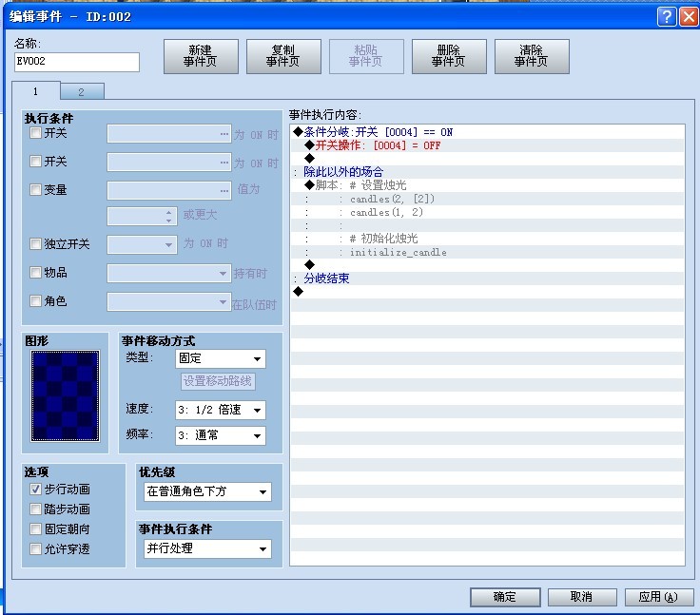
Task: Open the 事件执行条件 dropdown showing 并行处理
Action: tap(207, 549)
